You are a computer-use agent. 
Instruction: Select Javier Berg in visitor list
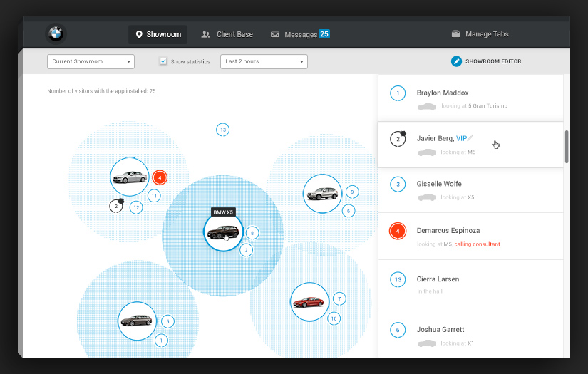pos(470,145)
